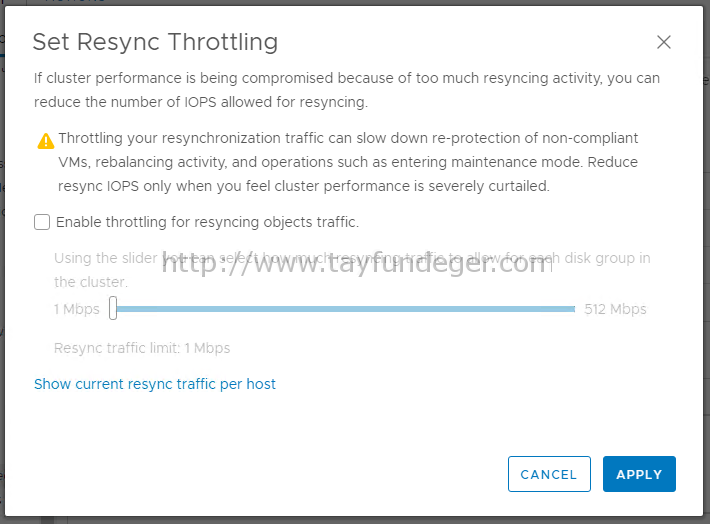This screenshot has height=524, width=710.
Task: Click the 'Using the slider' description text
Action: 352,270
